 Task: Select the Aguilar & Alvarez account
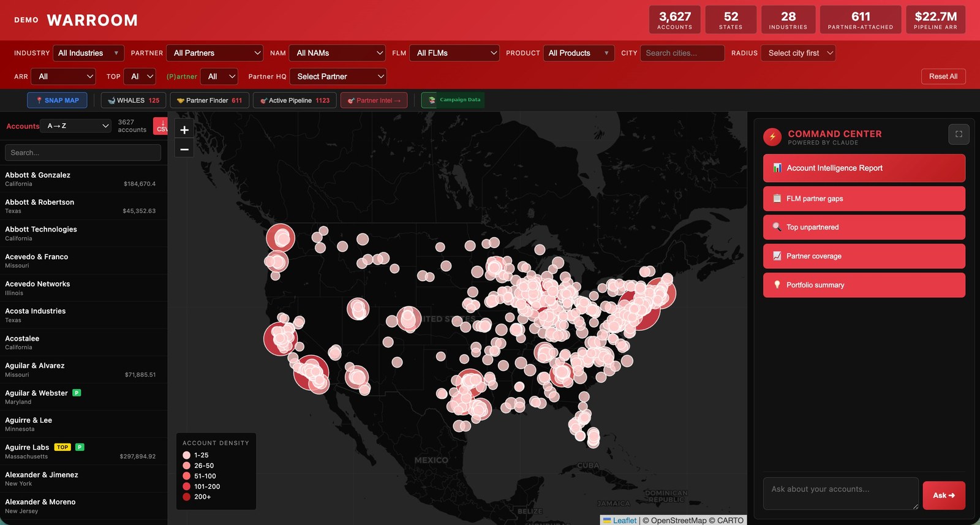[83, 369]
